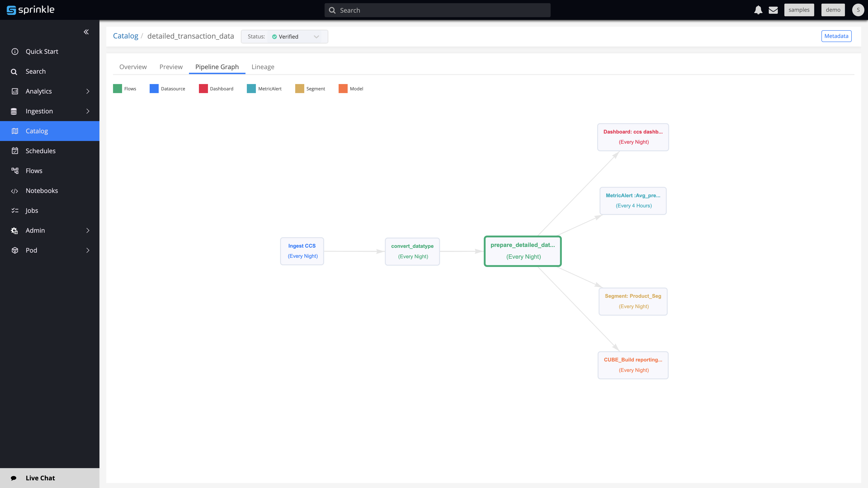Open the Schedules section

tap(41, 150)
